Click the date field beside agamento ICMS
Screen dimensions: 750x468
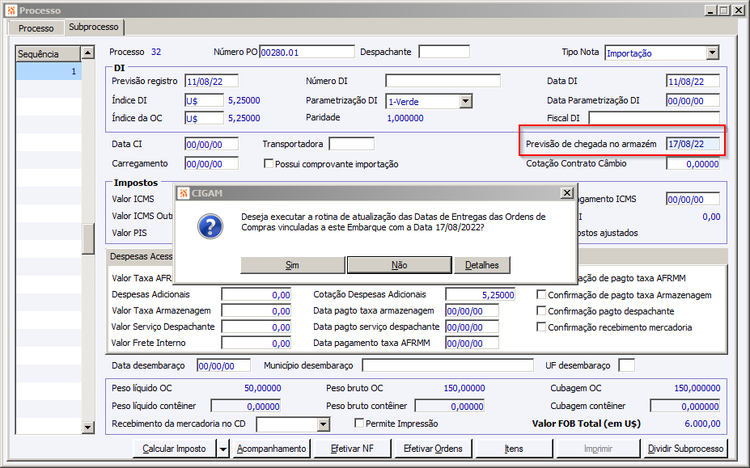click(693, 199)
